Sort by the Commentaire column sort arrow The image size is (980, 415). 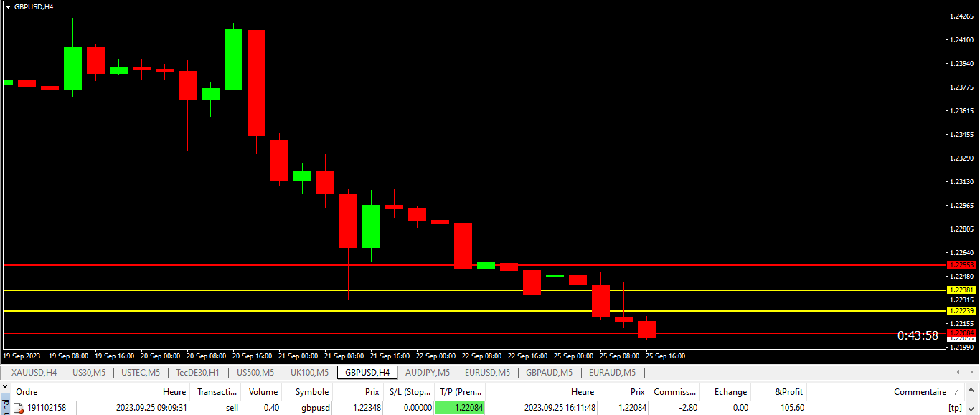tap(955, 392)
